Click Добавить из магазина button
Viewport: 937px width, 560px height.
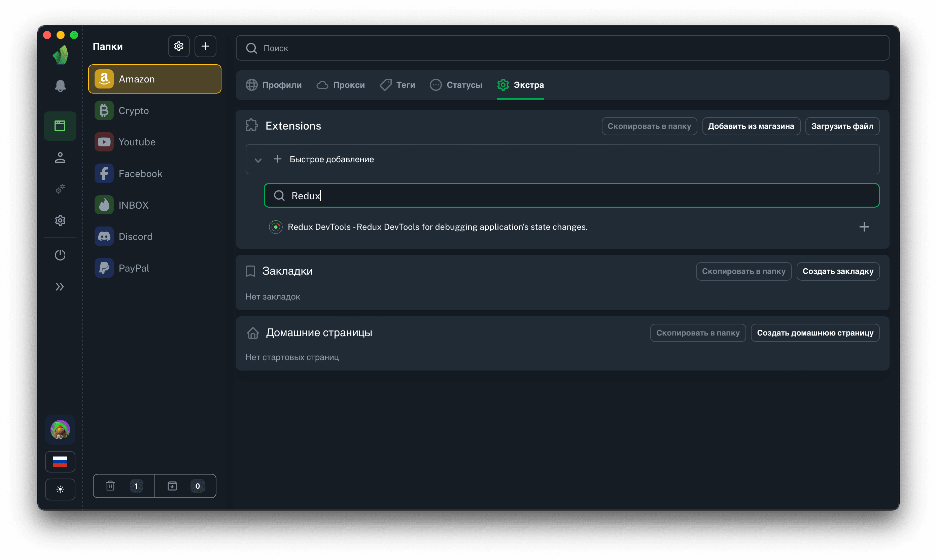pos(751,126)
